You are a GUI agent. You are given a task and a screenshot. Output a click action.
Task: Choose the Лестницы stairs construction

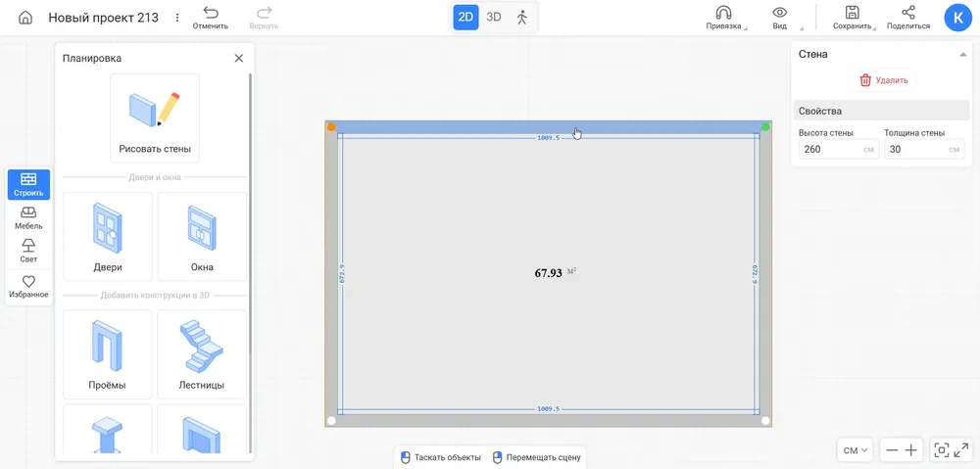tap(202, 353)
